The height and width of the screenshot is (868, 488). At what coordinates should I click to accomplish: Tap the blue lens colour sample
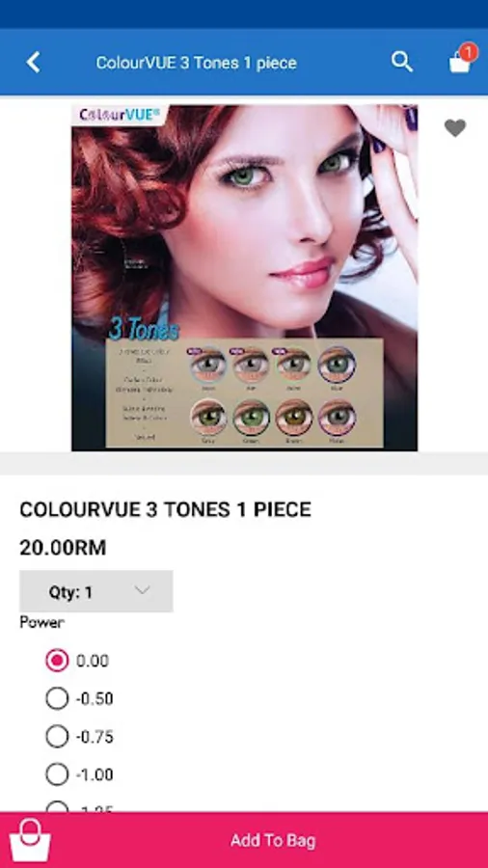click(x=337, y=365)
